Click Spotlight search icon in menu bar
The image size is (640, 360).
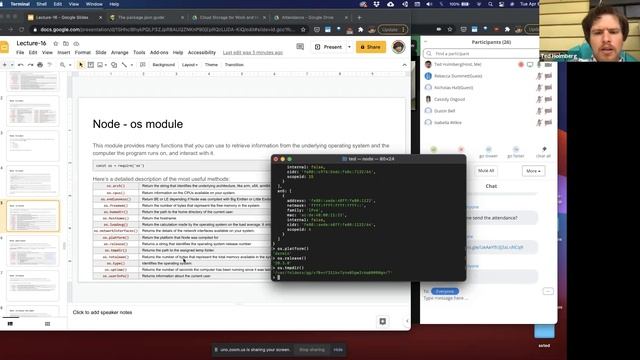click(x=490, y=4)
